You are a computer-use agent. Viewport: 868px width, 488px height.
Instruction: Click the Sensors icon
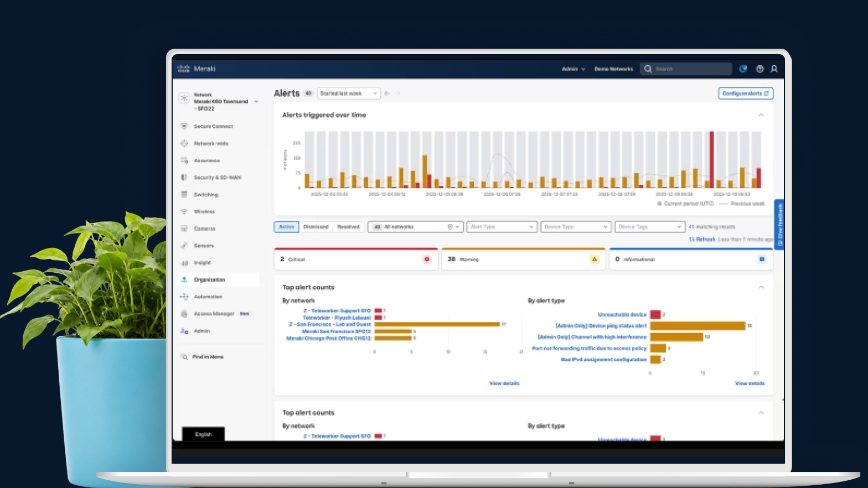(184, 246)
